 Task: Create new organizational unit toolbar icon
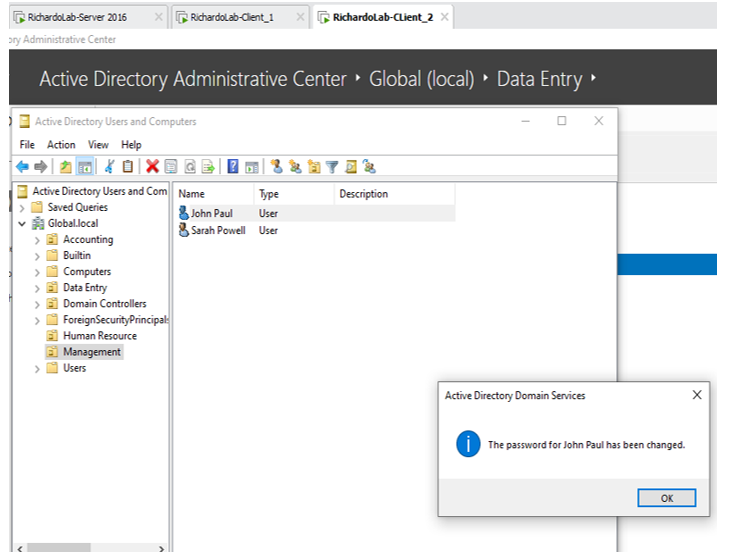pos(313,167)
